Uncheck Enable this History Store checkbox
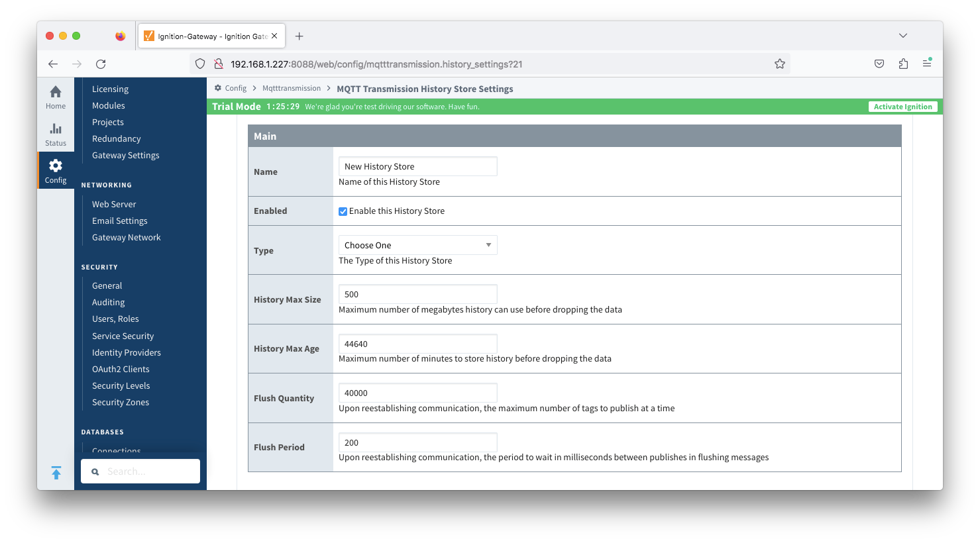Image resolution: width=980 pixels, height=543 pixels. click(343, 212)
